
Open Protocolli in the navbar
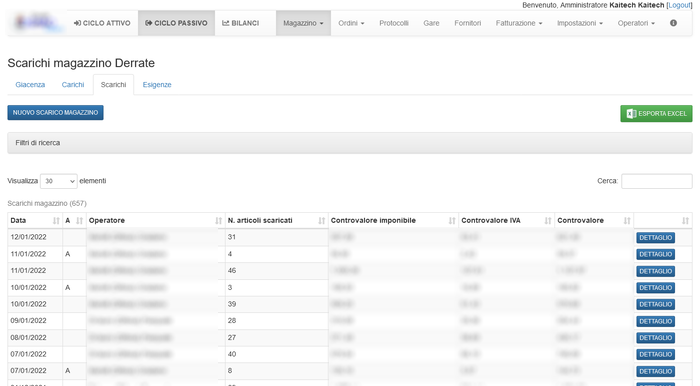click(x=394, y=23)
